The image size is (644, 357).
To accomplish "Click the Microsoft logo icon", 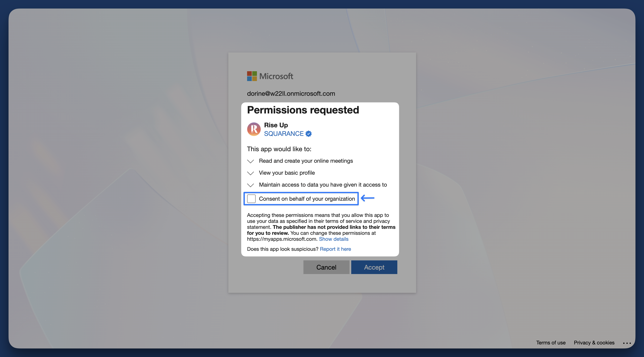I will [270, 76].
